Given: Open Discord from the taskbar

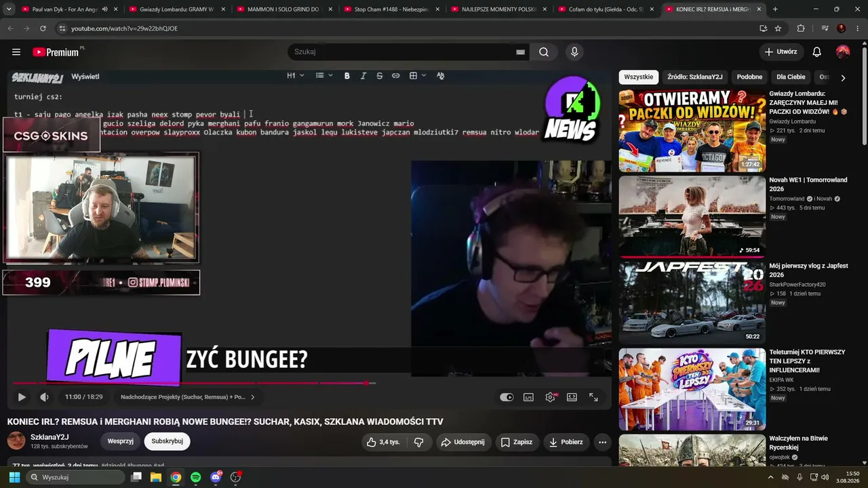Looking at the screenshot, I should pyautogui.click(x=216, y=477).
